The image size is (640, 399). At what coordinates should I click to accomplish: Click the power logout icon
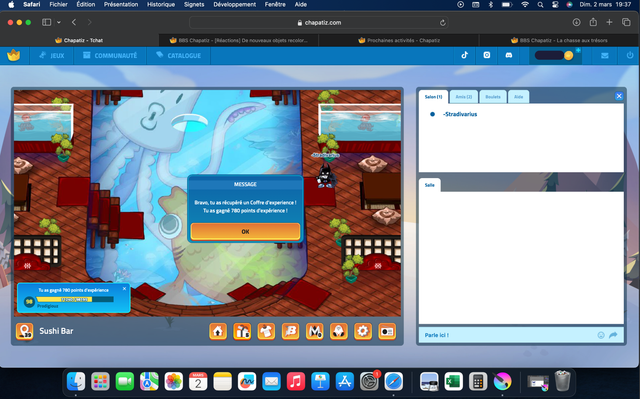point(630,55)
